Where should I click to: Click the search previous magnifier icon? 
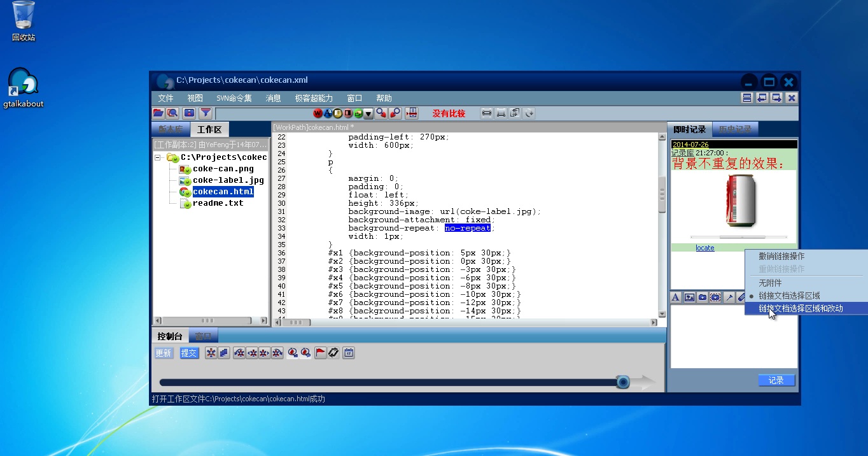point(381,113)
